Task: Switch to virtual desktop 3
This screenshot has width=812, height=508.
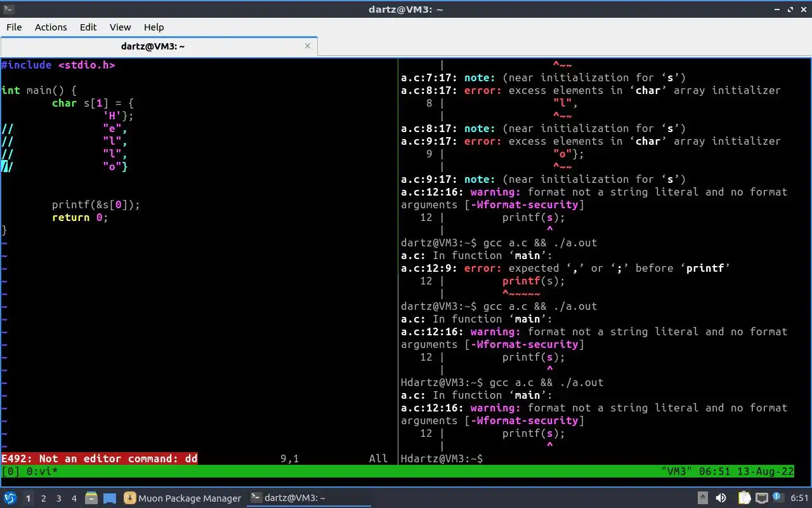Action: click(59, 498)
